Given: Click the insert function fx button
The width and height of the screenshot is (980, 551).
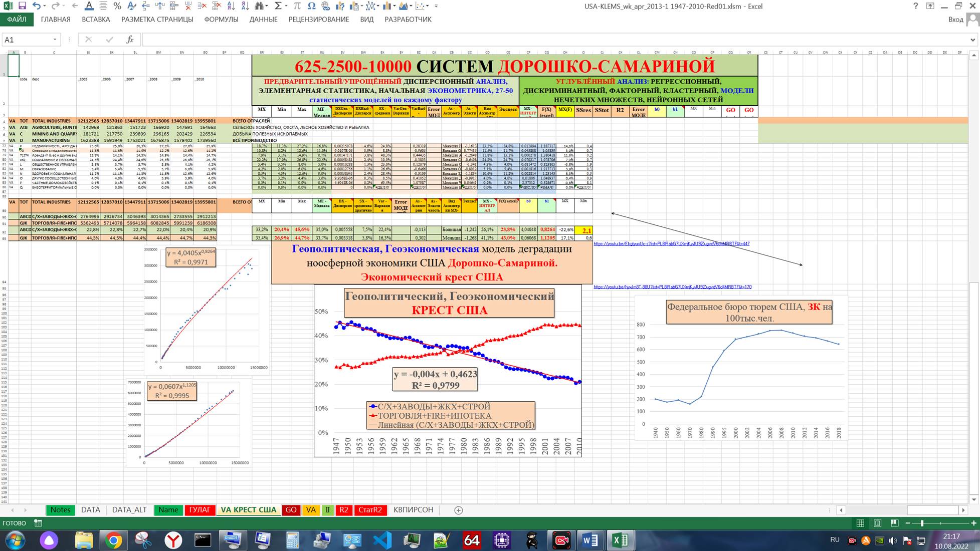Looking at the screenshot, I should 130,40.
